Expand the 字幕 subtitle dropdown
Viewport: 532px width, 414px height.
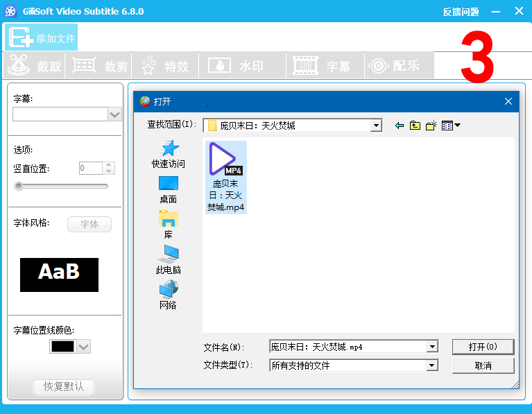(x=114, y=114)
